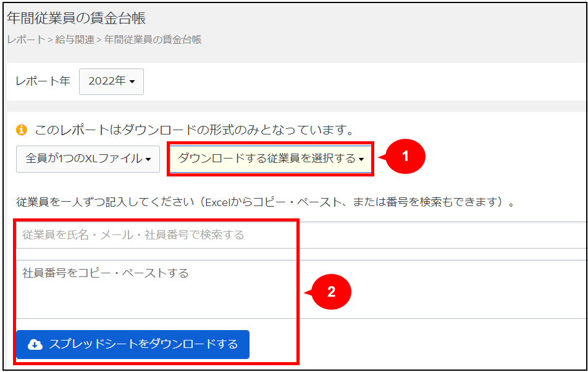Click the caret arrow on 全員が1つのXLファイル

148,159
